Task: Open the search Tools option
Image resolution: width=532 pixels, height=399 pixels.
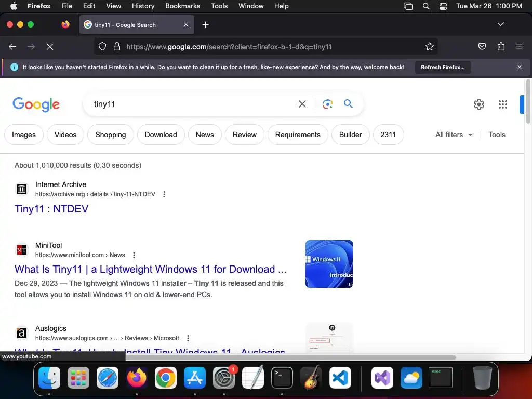Action: pos(497,135)
